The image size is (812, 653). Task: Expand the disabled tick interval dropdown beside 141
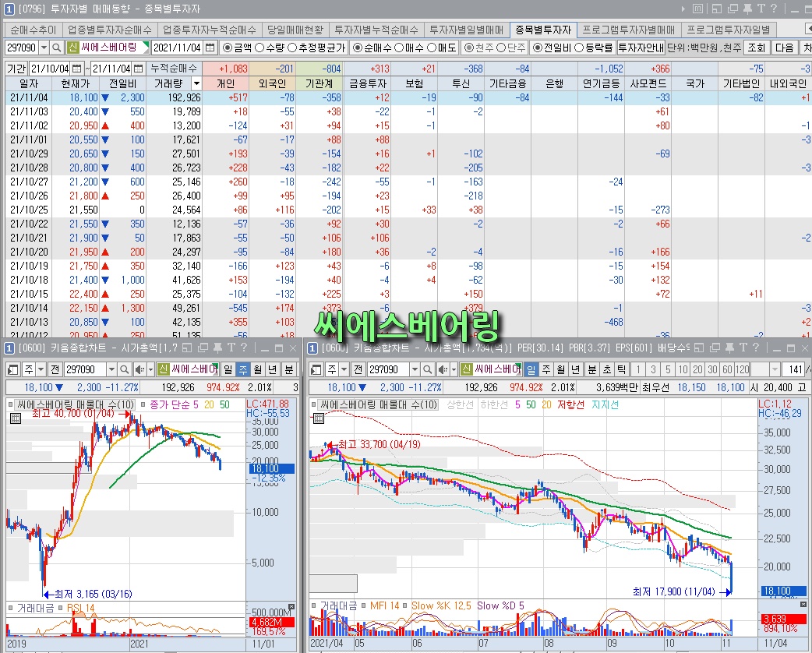click(x=775, y=369)
